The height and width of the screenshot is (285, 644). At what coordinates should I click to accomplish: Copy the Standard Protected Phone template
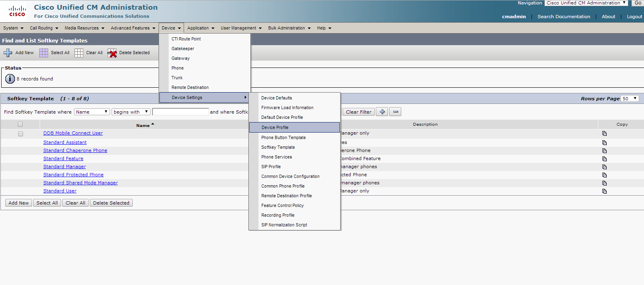[604, 175]
